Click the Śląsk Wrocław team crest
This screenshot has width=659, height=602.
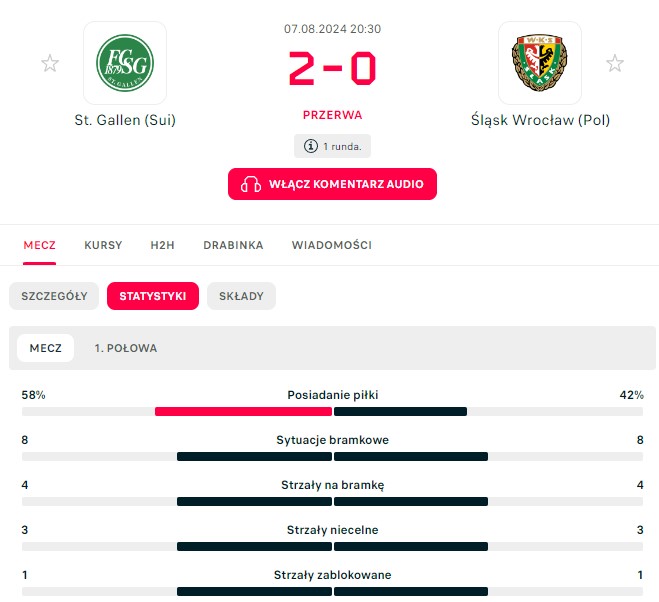click(539, 63)
